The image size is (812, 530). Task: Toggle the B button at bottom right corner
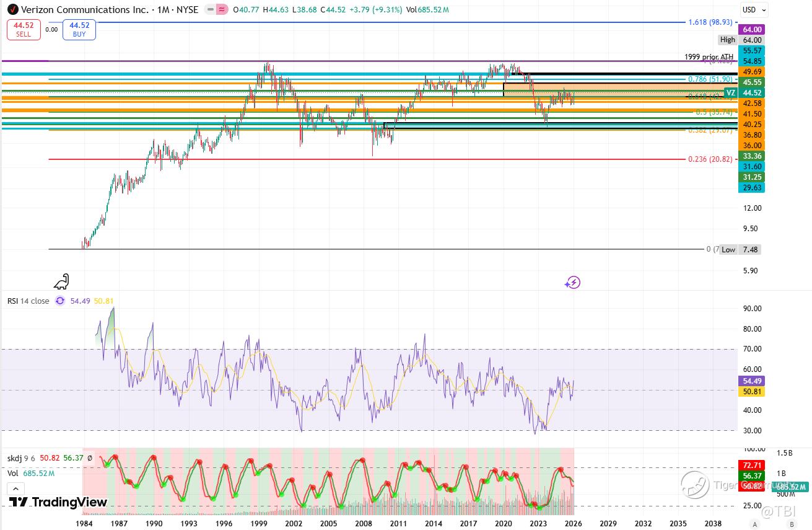click(792, 524)
